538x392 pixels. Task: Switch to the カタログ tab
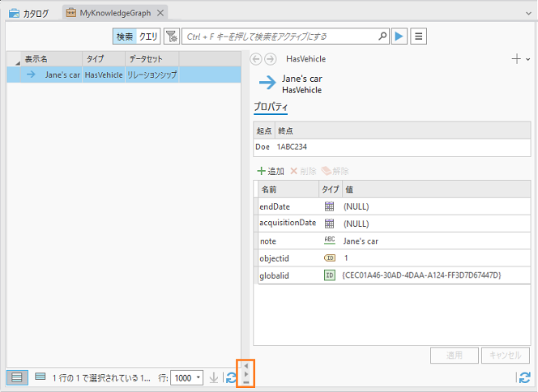click(x=29, y=13)
